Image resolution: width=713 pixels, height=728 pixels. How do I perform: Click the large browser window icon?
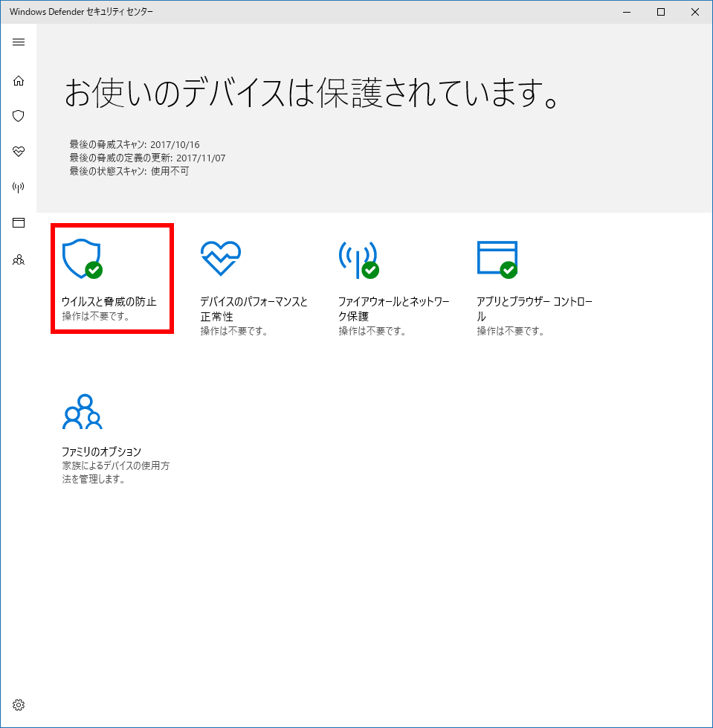(497, 259)
